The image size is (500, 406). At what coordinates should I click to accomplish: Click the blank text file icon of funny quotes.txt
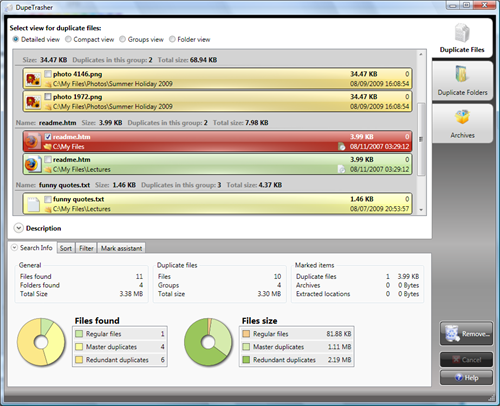click(x=34, y=204)
